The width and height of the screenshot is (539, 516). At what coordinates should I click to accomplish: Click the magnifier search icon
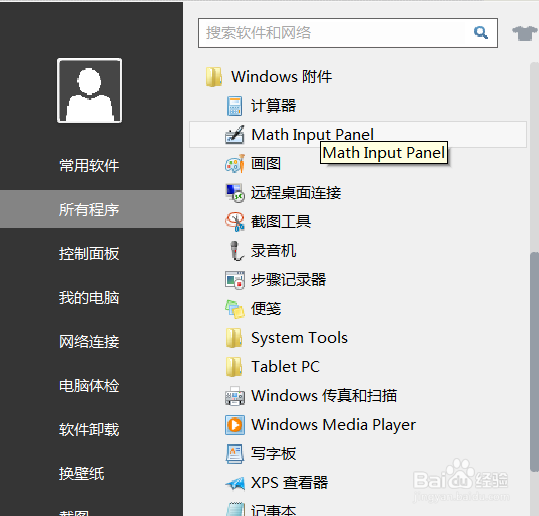coord(481,33)
